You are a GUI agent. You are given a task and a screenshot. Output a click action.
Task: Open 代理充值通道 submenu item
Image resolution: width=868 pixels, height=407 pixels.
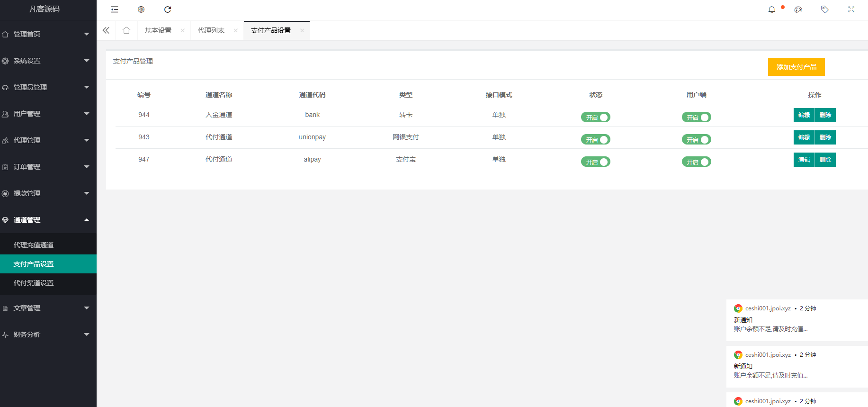(48, 245)
